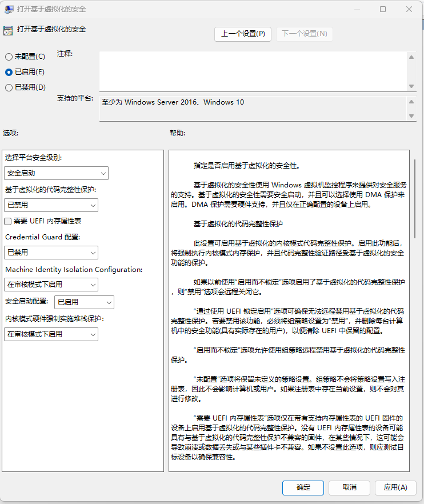The width and height of the screenshot is (424, 504).
Task: Close the dialog with the X button
Action: 409,9
